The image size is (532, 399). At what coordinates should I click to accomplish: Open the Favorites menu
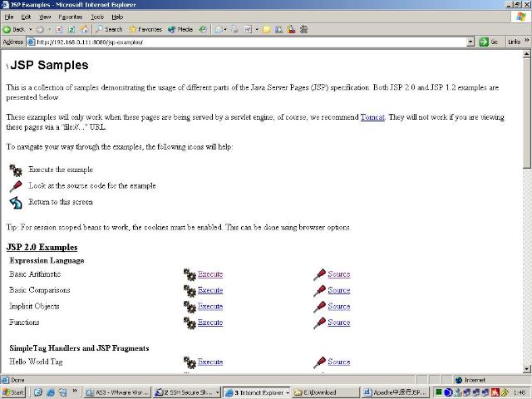tap(70, 17)
